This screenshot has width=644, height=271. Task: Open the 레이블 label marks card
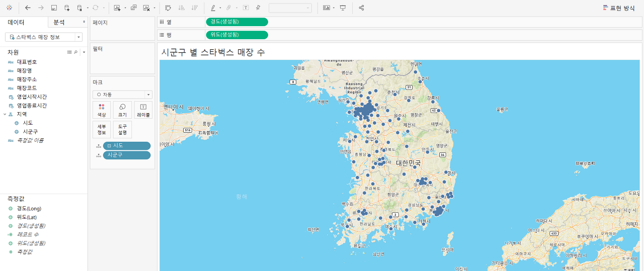point(143,110)
